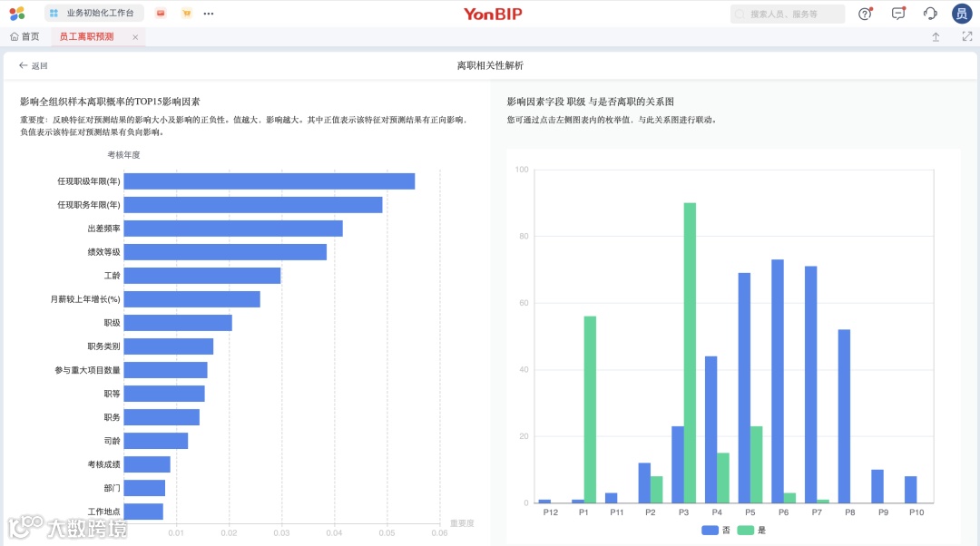The image size is (980, 546).
Task: Click the green 是 legend swatch
Action: tap(745, 530)
